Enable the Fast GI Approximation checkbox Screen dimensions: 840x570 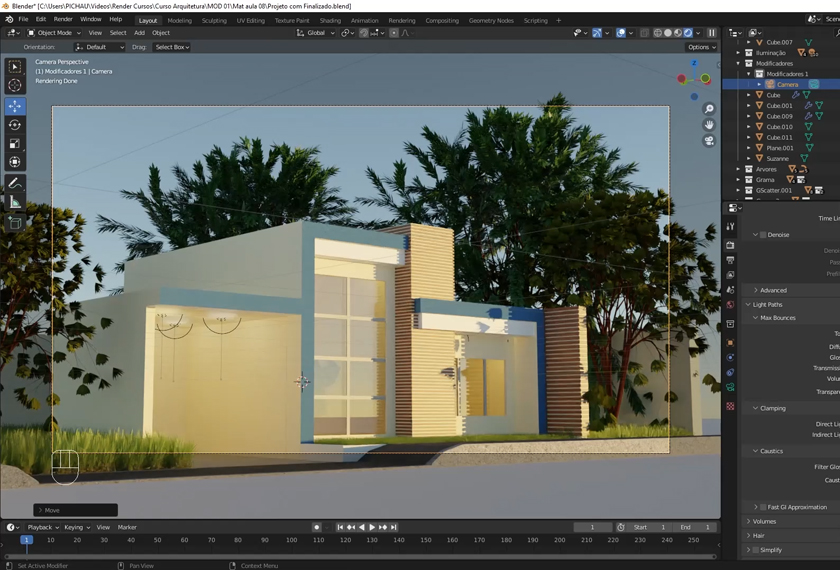click(763, 507)
